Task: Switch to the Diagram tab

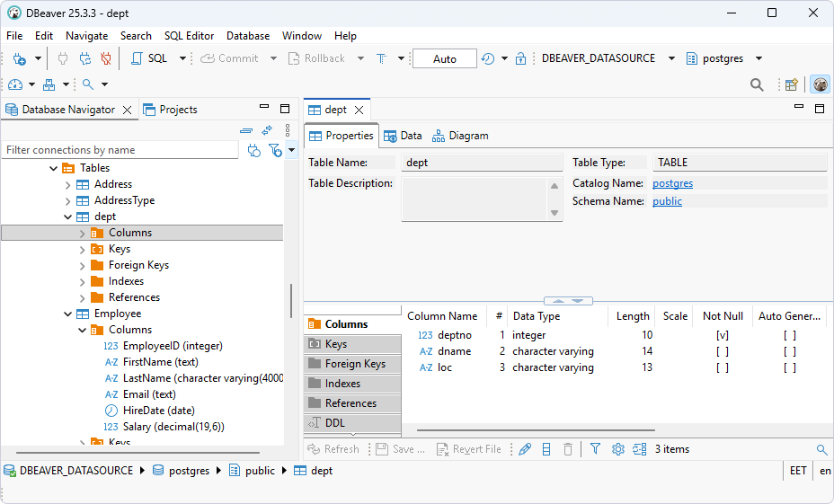Action: point(461,136)
